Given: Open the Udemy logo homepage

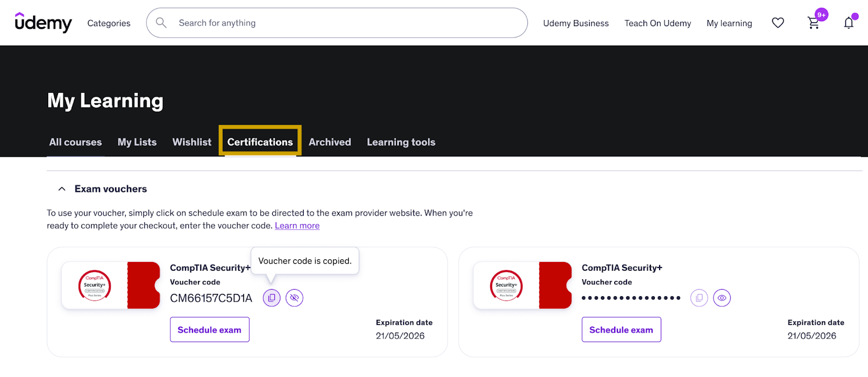Looking at the screenshot, I should [43, 23].
